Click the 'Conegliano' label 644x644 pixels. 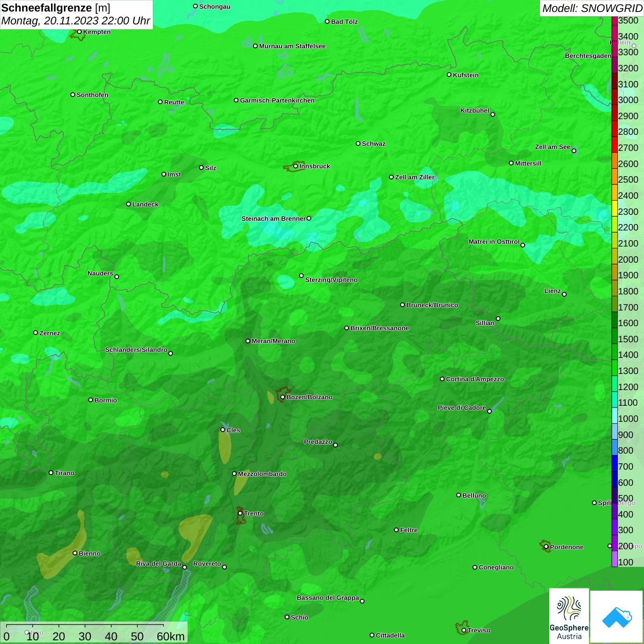(x=496, y=567)
